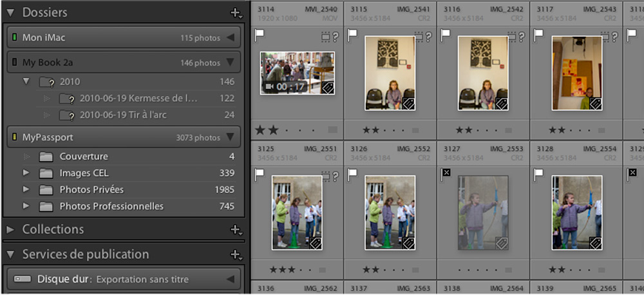This screenshot has height=295, width=644.
Task: Expand the Collections panel
Action: (x=10, y=229)
